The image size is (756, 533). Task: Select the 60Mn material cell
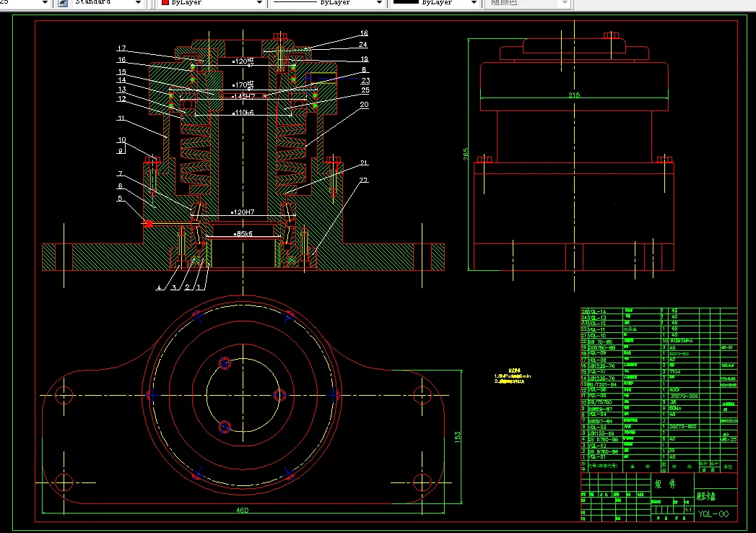click(675, 408)
